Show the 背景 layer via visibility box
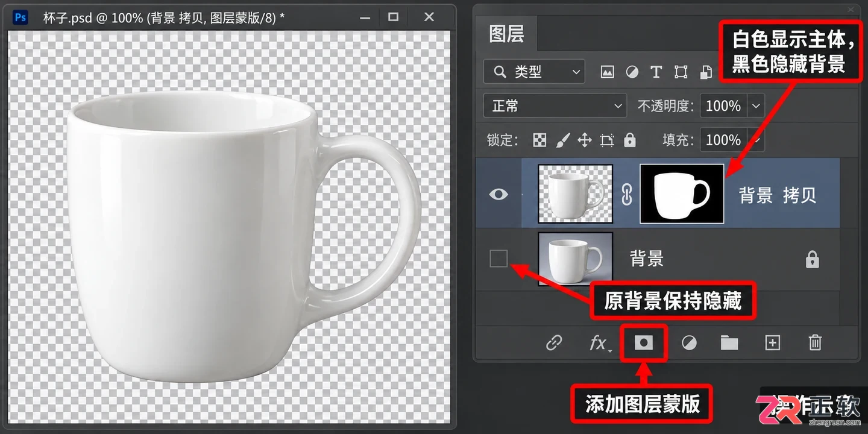 tap(498, 259)
